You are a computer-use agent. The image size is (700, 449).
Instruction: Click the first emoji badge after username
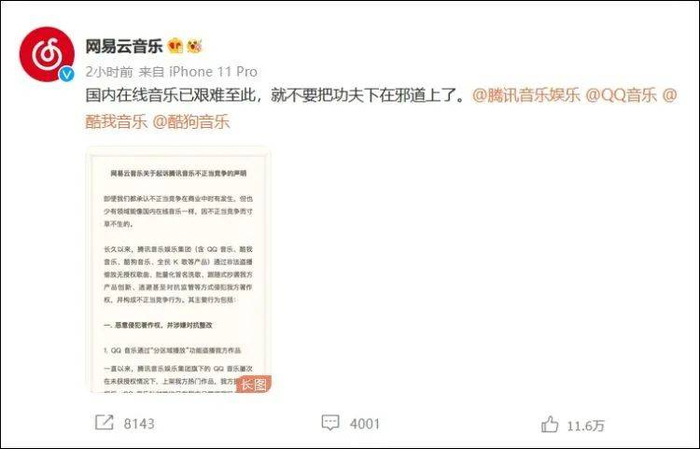[175, 46]
